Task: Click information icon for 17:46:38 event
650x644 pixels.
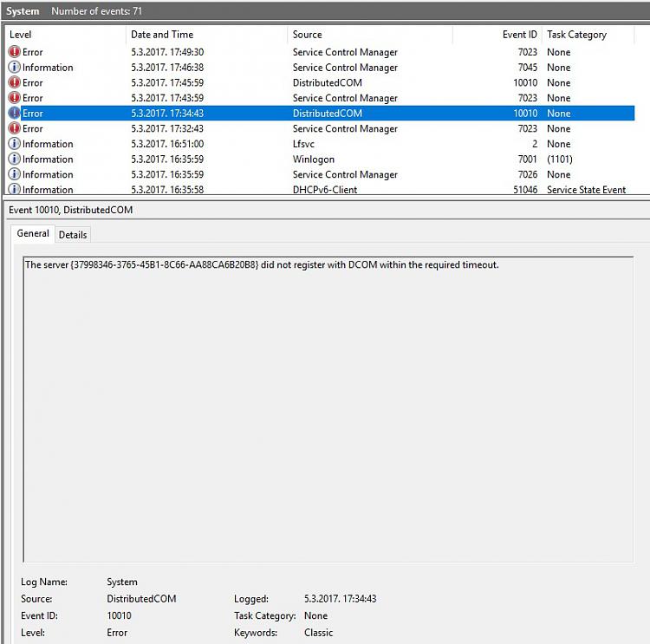Action: pyautogui.click(x=14, y=68)
